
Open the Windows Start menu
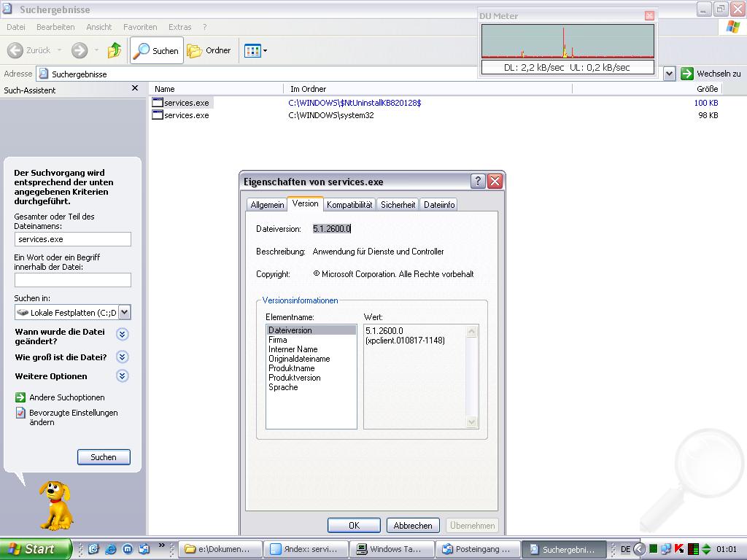tap(35, 549)
